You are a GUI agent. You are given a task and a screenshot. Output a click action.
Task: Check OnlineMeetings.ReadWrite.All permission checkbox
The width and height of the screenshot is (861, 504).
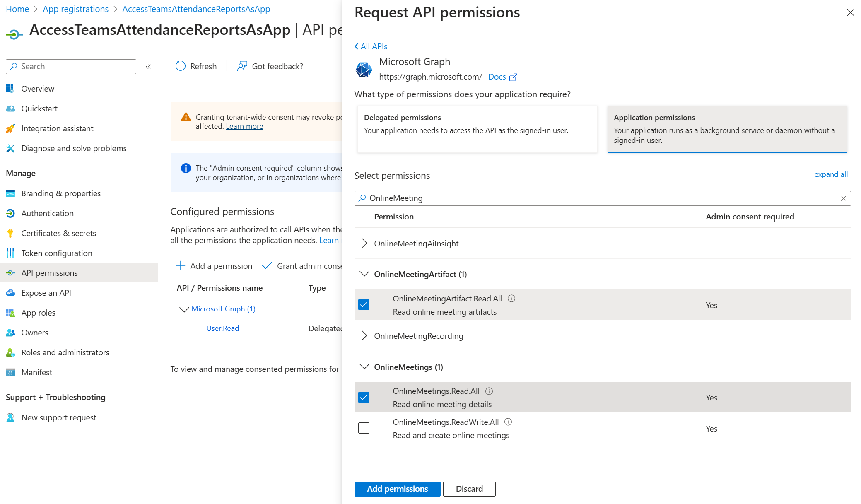point(364,428)
